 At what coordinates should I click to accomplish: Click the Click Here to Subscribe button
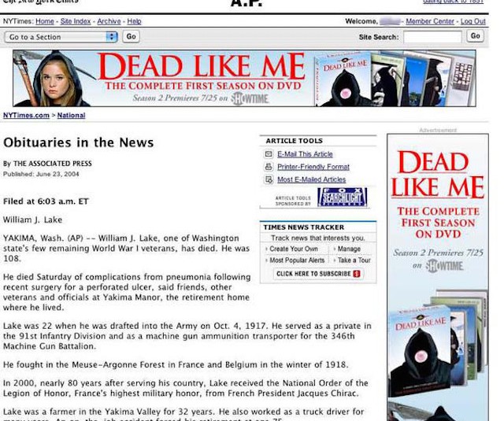(x=317, y=274)
